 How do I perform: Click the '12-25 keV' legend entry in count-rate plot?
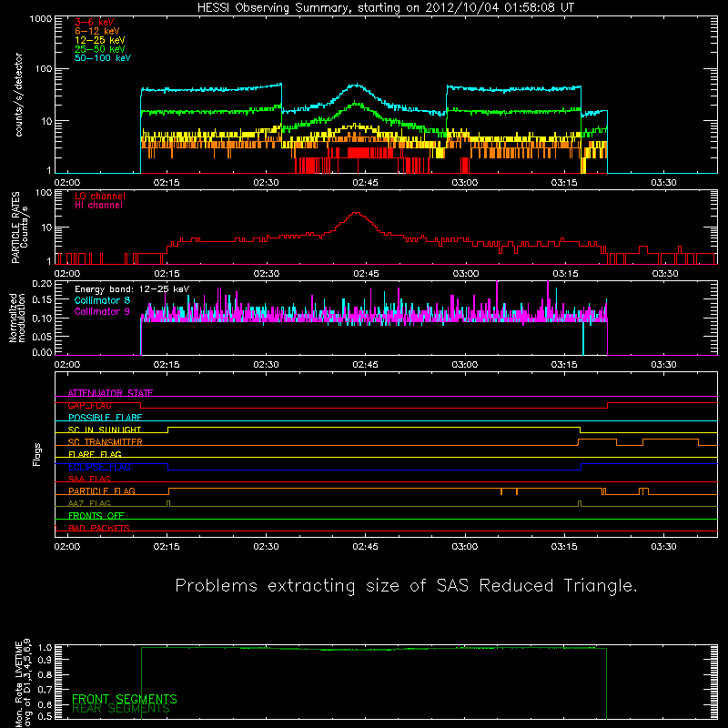(x=100, y=40)
